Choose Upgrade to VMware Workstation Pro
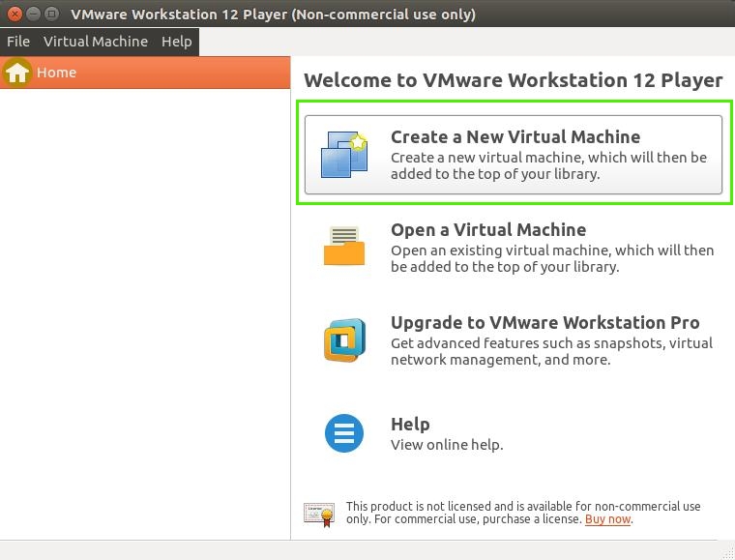Image resolution: width=735 pixels, height=560 pixels. point(545,322)
